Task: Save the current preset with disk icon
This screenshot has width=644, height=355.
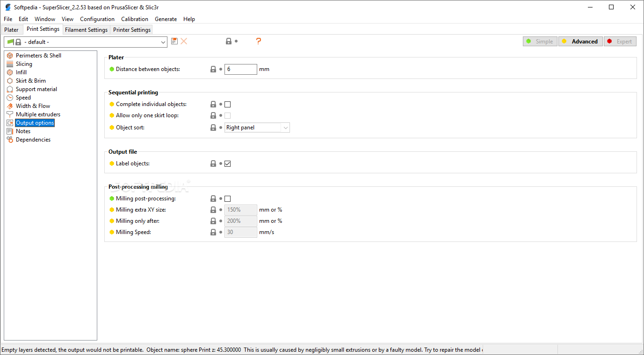Action: click(174, 41)
